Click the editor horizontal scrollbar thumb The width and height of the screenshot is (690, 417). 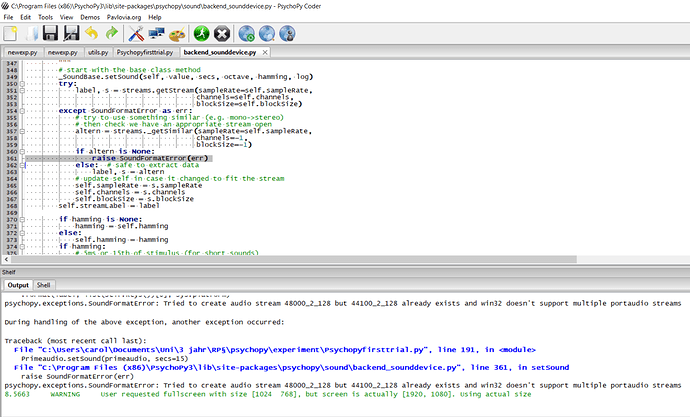pos(294,260)
